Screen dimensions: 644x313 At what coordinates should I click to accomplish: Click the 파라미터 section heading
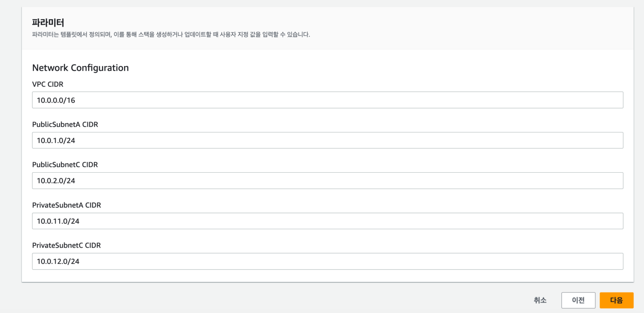(48, 23)
